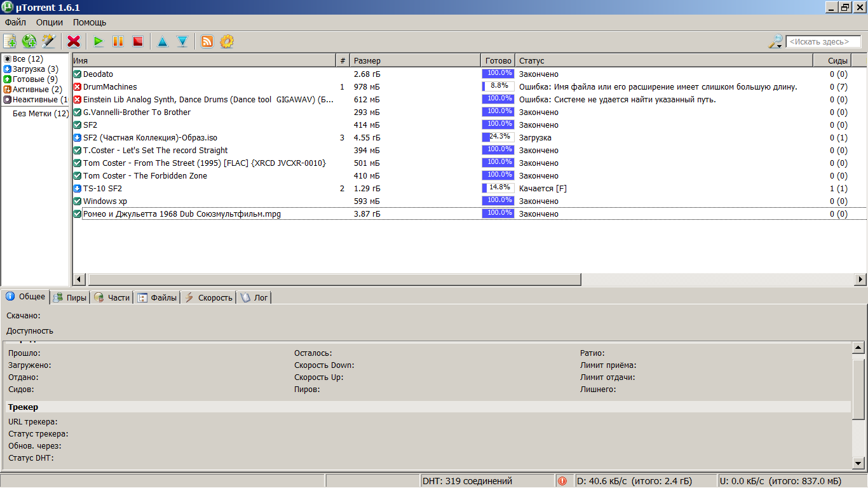The width and height of the screenshot is (868, 488).
Task: Sort by the Статус column header
Action: point(664,60)
